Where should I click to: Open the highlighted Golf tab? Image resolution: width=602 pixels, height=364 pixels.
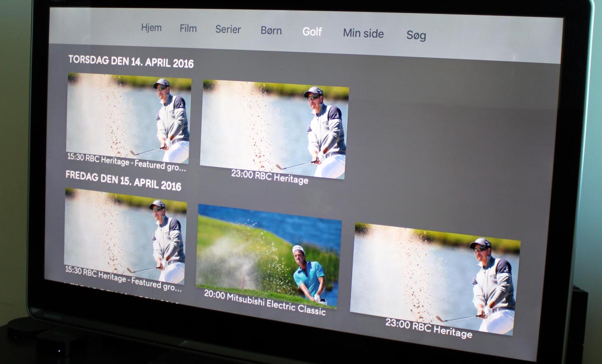point(312,32)
